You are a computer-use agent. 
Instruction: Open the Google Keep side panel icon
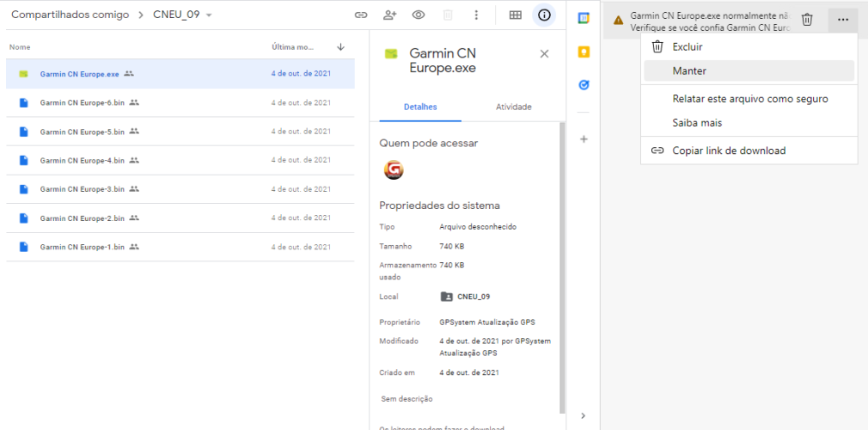[x=583, y=52]
